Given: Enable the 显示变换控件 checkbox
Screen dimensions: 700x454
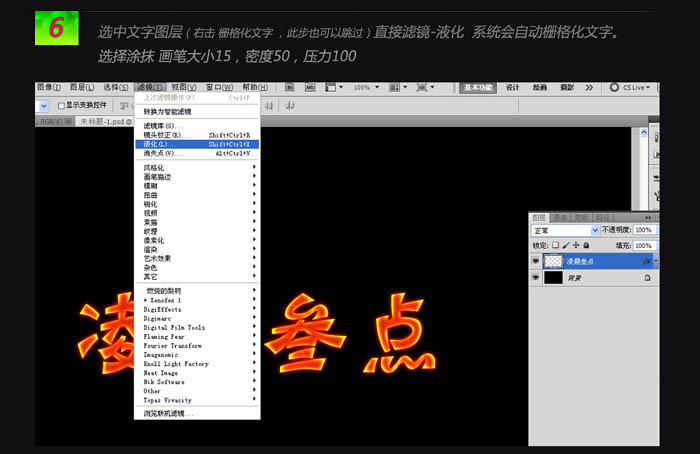Looking at the screenshot, I should click(60, 105).
